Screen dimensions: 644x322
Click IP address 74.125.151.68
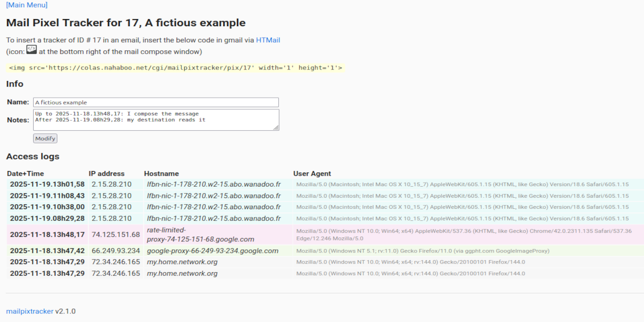(116, 235)
